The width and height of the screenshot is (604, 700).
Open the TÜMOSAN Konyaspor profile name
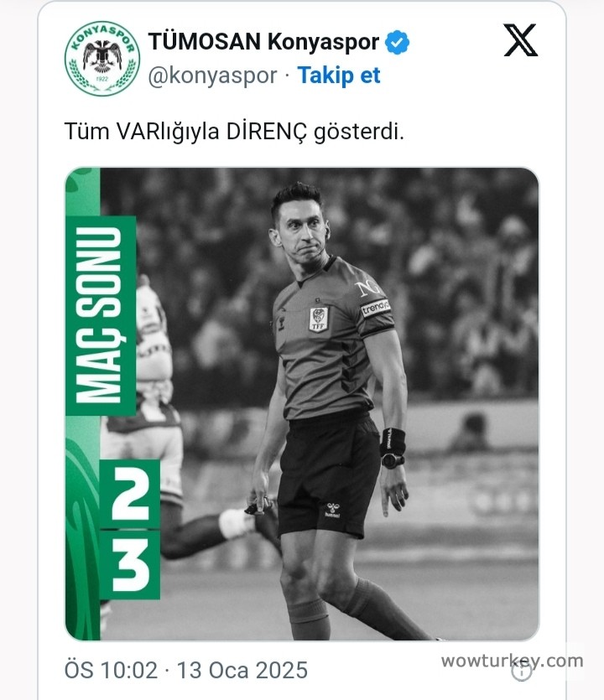(263, 42)
